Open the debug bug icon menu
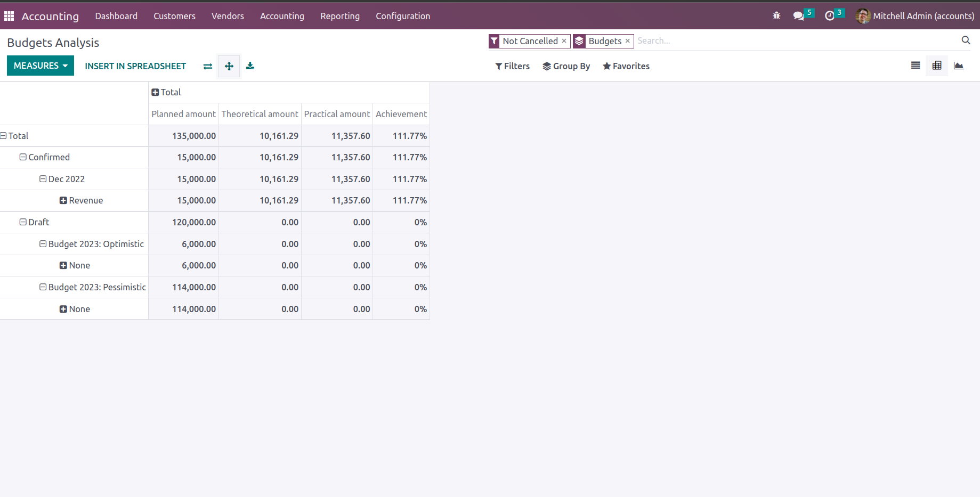980x497 pixels. tap(776, 16)
